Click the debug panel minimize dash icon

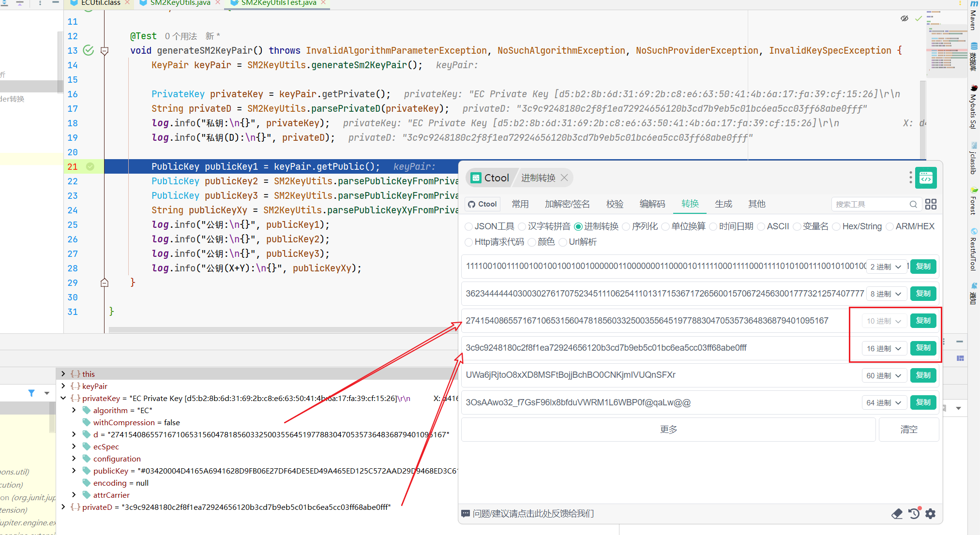pyautogui.click(x=960, y=342)
